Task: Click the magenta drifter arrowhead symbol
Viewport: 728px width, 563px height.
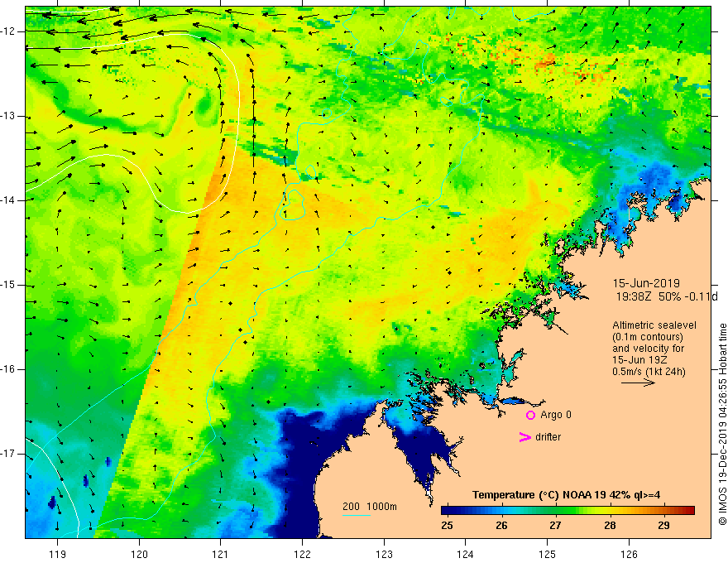Action: (524, 437)
